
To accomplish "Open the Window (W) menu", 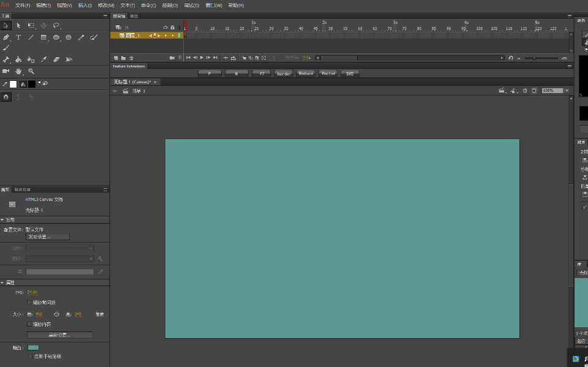I will coord(214,6).
